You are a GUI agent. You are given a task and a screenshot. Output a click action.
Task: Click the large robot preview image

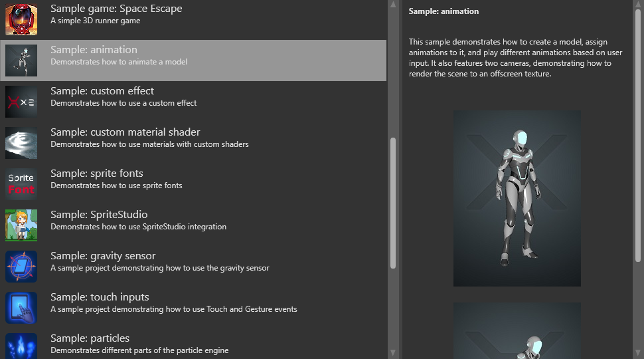point(517,198)
